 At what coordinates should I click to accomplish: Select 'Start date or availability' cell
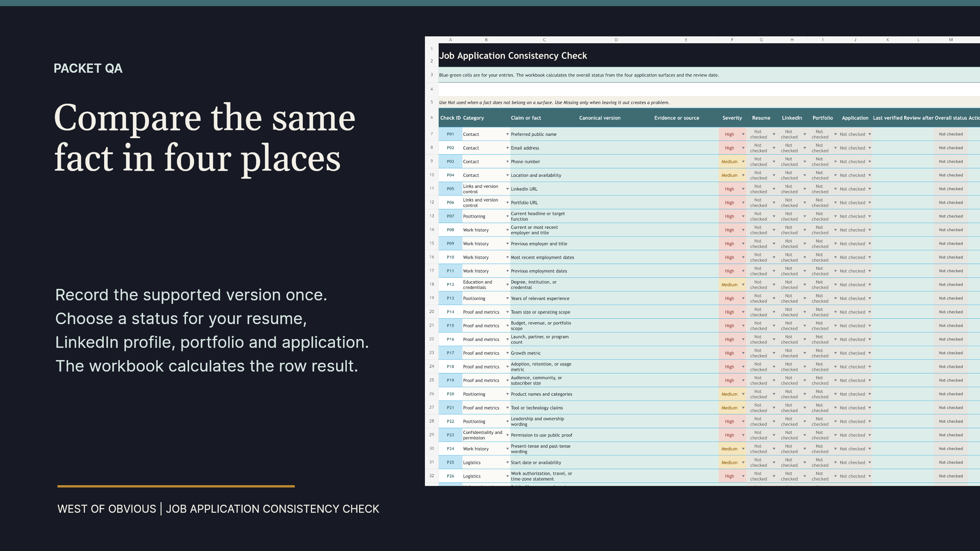[x=544, y=463]
